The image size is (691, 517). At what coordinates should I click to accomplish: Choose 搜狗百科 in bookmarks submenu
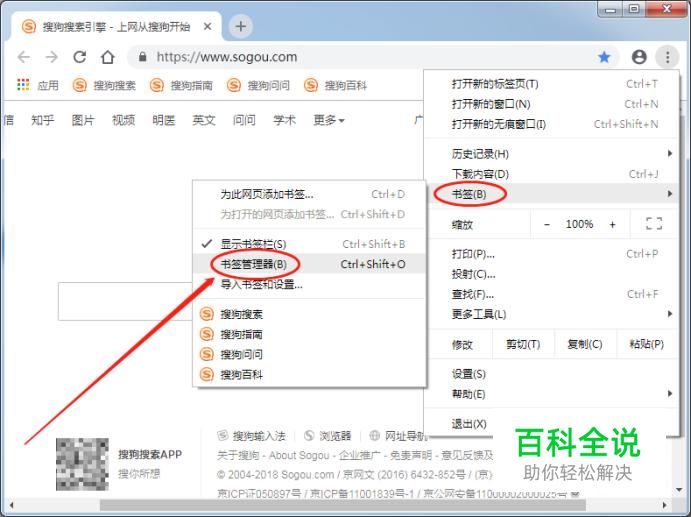point(309,375)
